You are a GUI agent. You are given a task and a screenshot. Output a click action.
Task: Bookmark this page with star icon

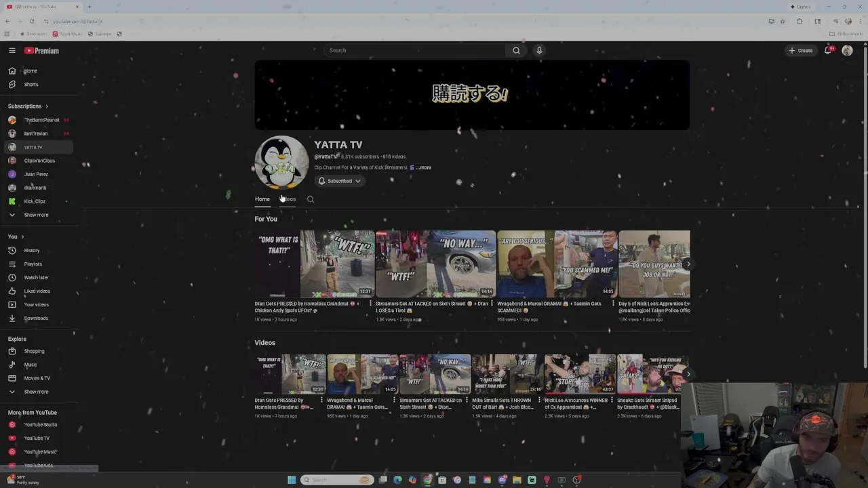click(x=783, y=21)
